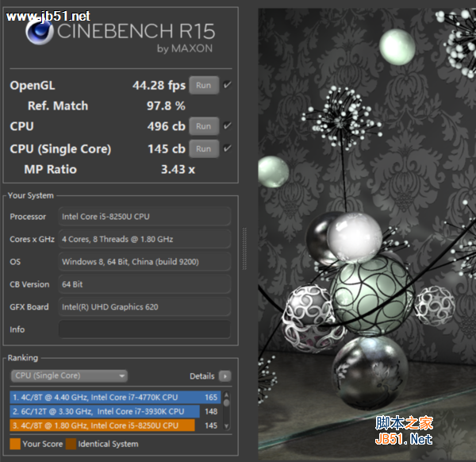
Task: Toggle the CPU (Single Core) test checkbox
Action: (x=227, y=148)
